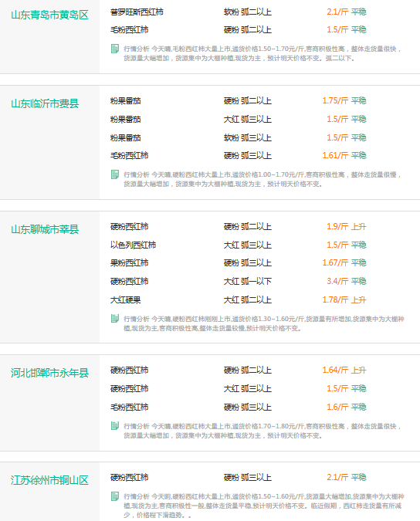Click the 行情分析 icon in 山东聊城市莘县 section

click(x=115, y=319)
